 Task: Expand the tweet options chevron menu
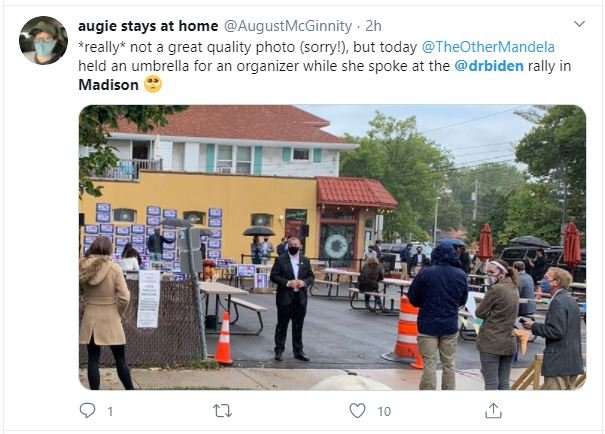point(579,24)
